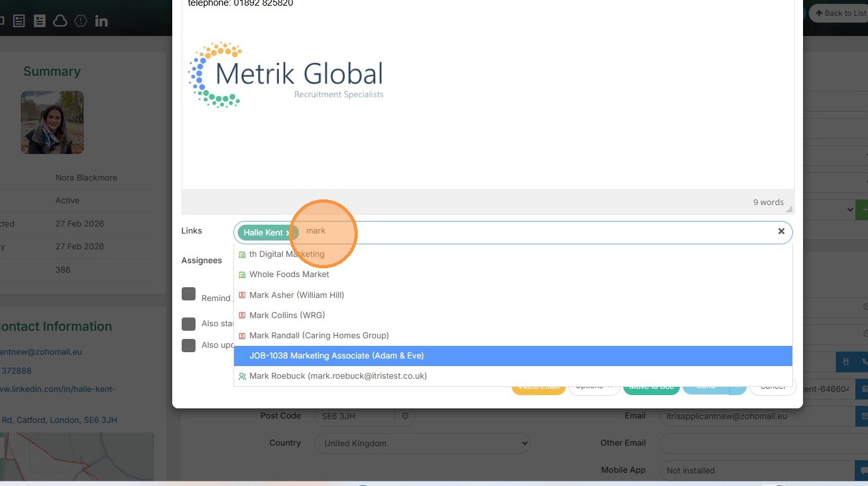
Task: Open the LinkedIn profile link in Contact Information
Action: pyautogui.click(x=57, y=389)
